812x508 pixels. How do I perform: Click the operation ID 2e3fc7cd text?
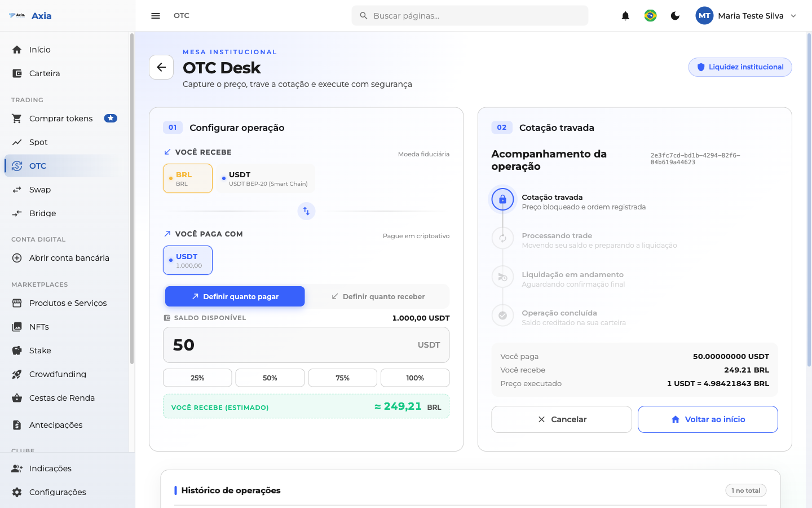pyautogui.click(x=695, y=159)
